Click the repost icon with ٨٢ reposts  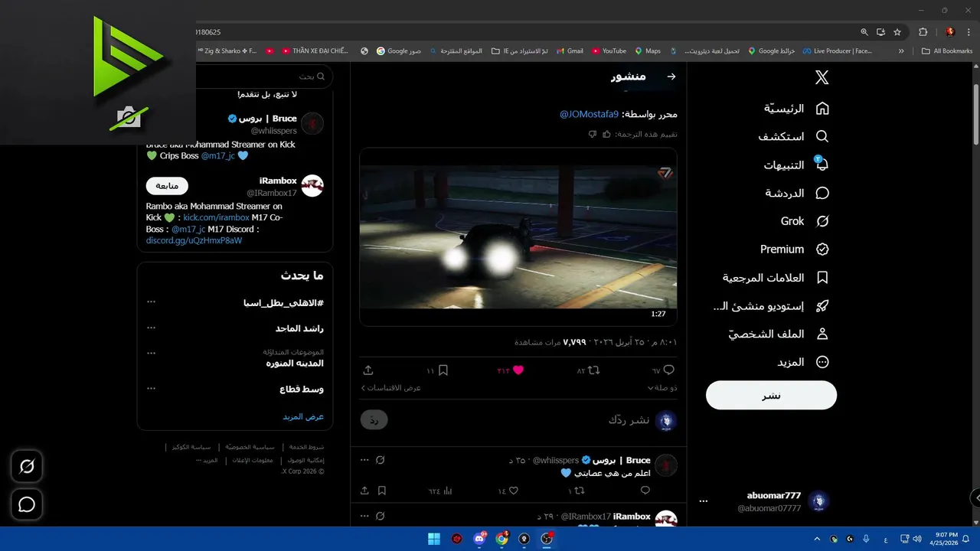pos(593,370)
